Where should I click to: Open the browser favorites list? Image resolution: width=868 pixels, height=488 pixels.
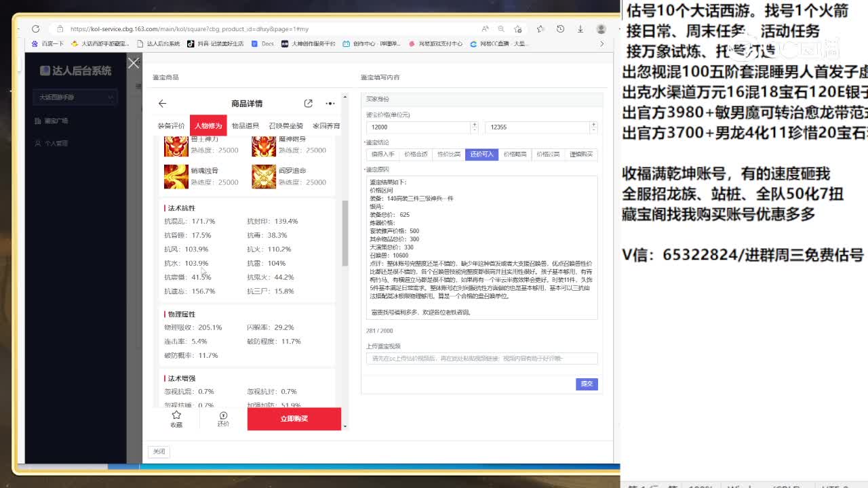pyautogui.click(x=540, y=29)
